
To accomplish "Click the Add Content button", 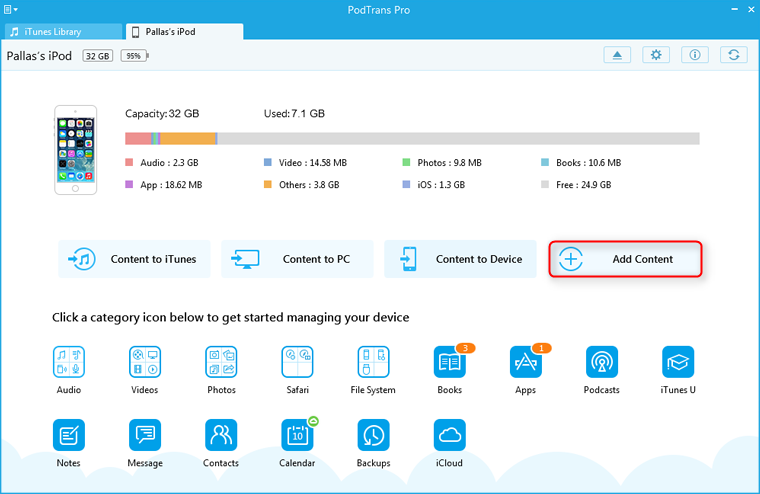I will point(625,259).
